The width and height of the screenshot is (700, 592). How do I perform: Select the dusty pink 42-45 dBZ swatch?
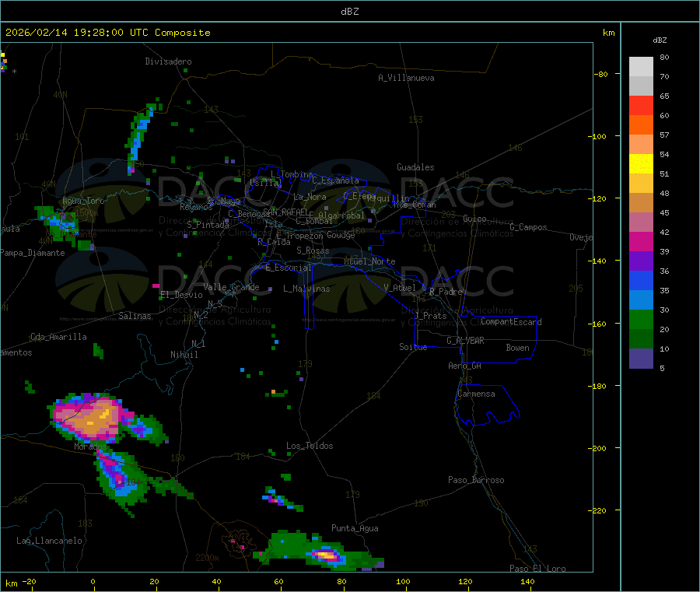[x=641, y=222]
